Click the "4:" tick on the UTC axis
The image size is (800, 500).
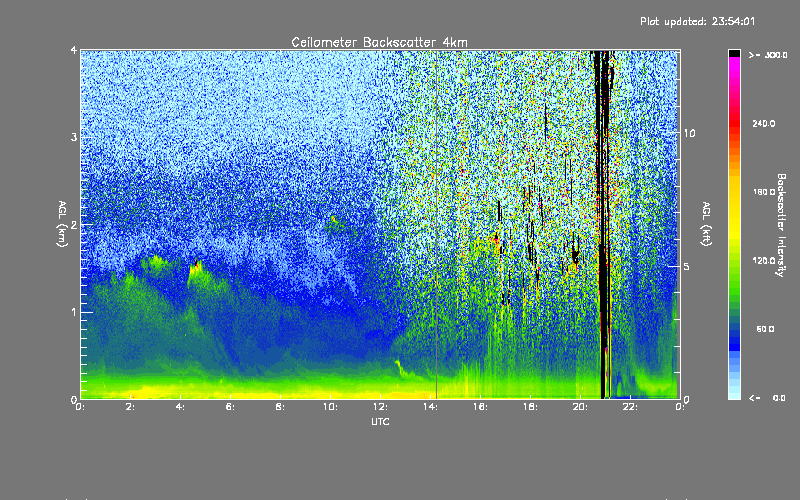click(180, 407)
